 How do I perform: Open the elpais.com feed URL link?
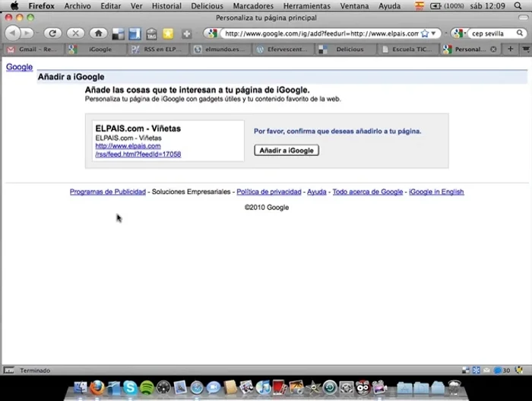(138, 150)
